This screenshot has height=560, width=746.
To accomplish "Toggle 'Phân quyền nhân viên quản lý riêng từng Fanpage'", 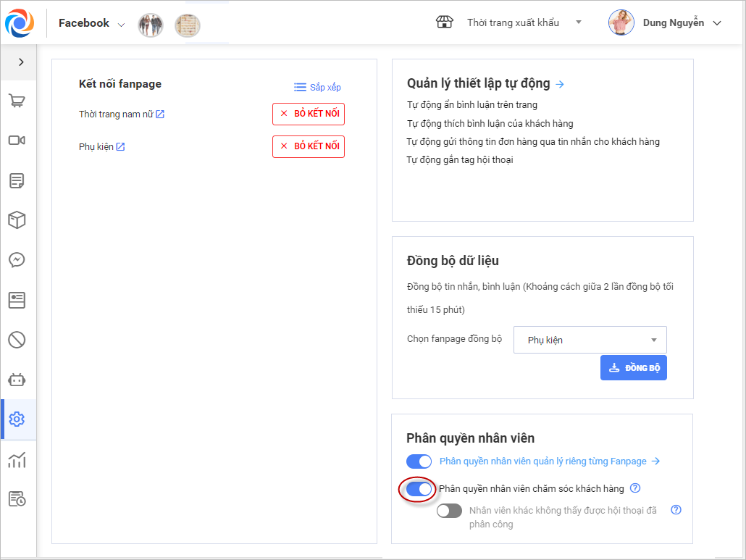I will tap(419, 461).
